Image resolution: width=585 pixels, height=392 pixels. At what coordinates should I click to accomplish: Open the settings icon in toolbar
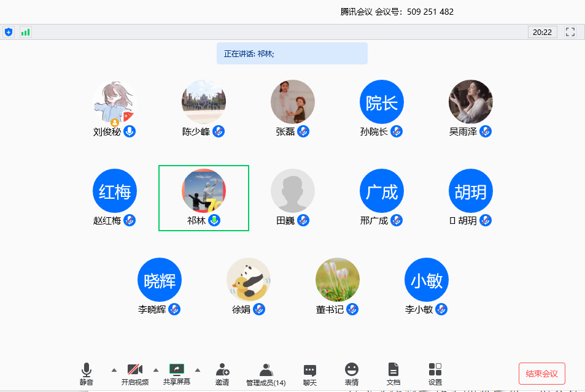click(x=435, y=373)
